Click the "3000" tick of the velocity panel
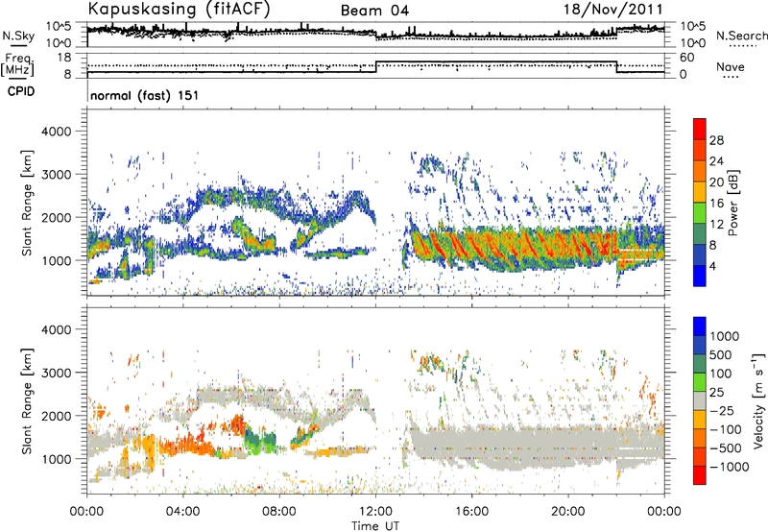The width and height of the screenshot is (768, 532). [56, 373]
